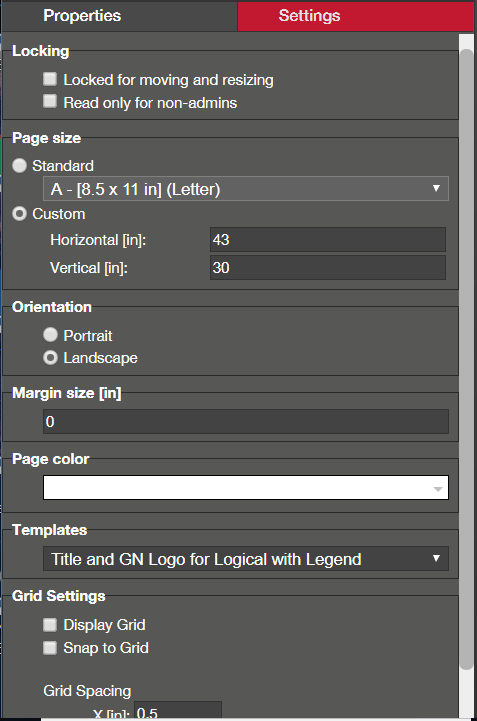Check Read only for non-admins

click(x=50, y=101)
